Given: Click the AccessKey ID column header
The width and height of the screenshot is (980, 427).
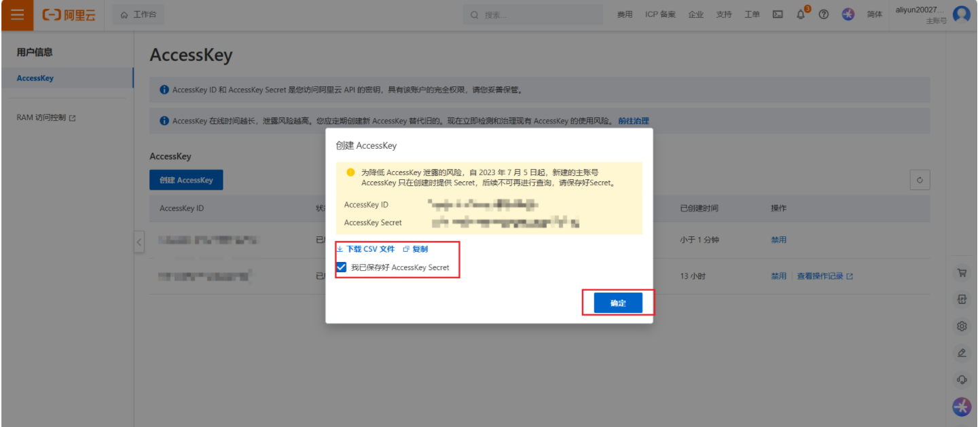Looking at the screenshot, I should point(181,208).
